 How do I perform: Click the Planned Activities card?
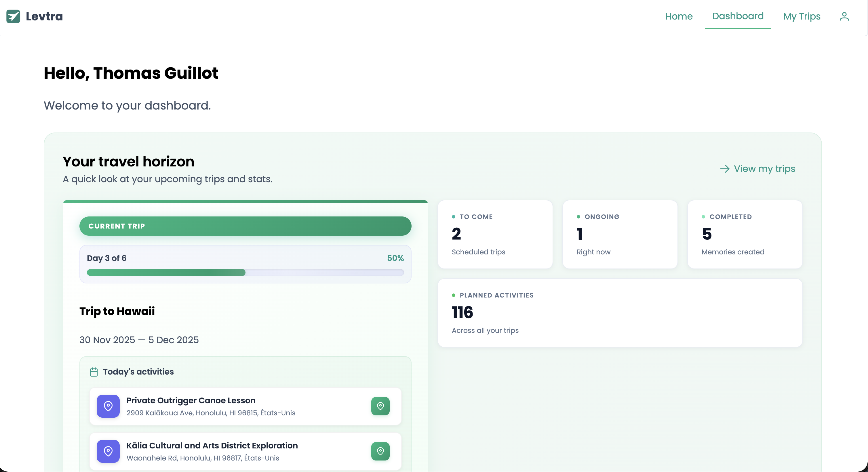620,313
